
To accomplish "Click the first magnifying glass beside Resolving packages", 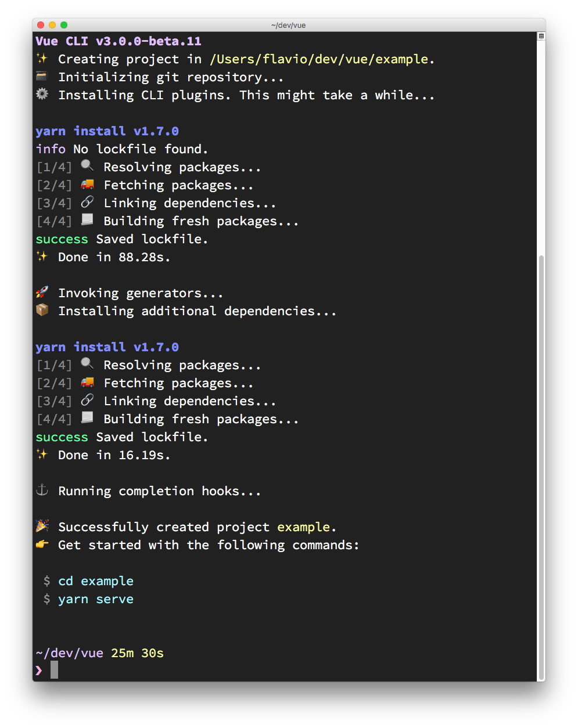I will click(x=87, y=167).
